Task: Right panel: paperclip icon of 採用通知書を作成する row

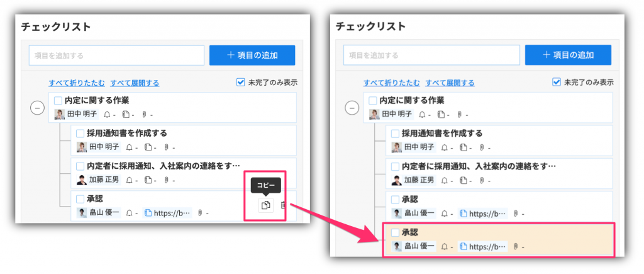Action: [481, 147]
